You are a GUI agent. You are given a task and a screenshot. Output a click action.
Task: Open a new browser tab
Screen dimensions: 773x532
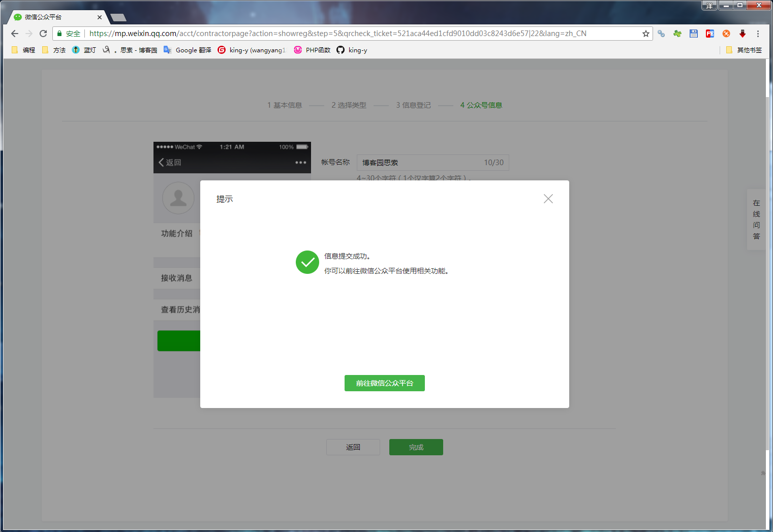click(118, 18)
